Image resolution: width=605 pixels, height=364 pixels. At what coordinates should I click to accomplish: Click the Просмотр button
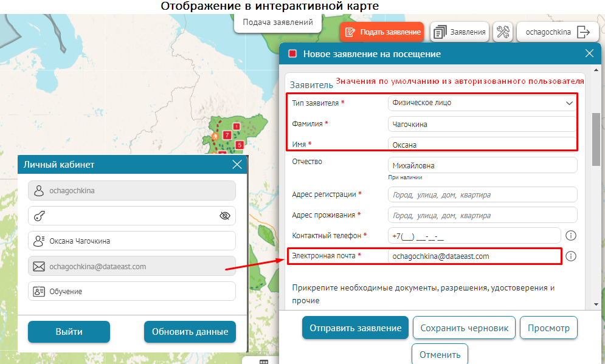point(548,328)
